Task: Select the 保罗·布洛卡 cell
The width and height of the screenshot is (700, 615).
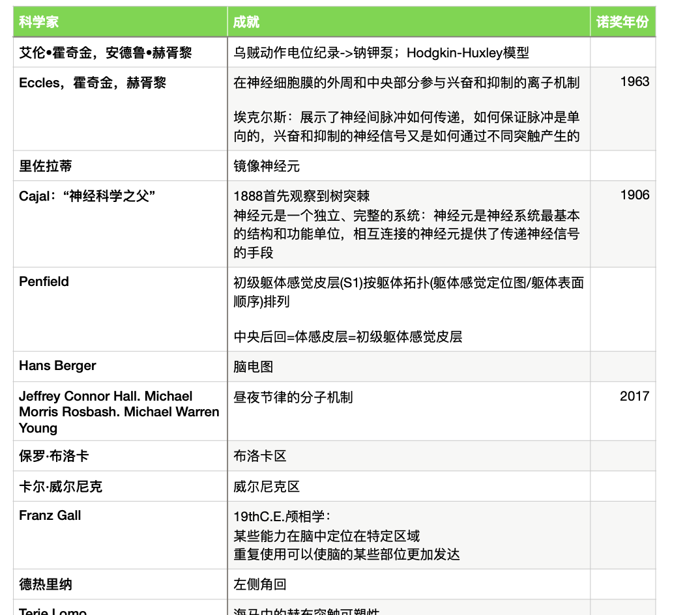Action: pyautogui.click(x=121, y=455)
